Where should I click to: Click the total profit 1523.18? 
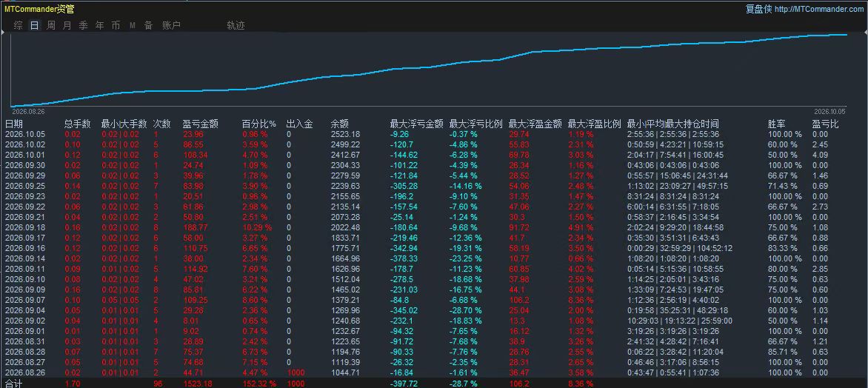tap(198, 383)
